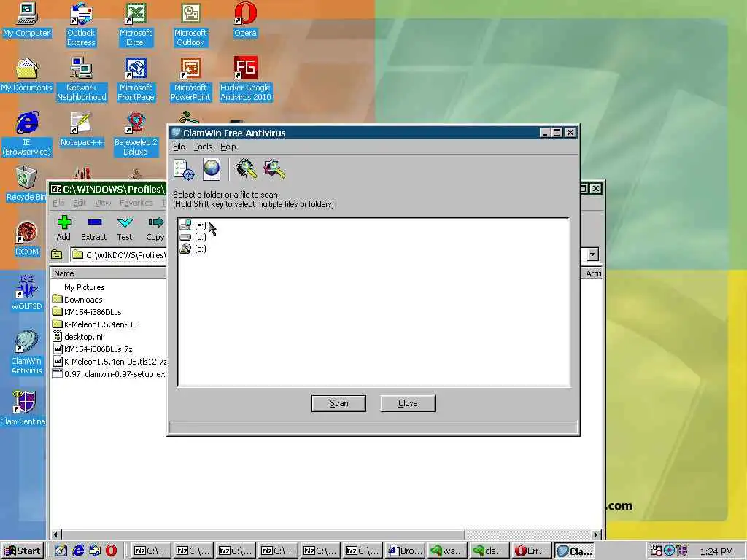Open Opera desktop icon
The image size is (747, 560).
245,20
